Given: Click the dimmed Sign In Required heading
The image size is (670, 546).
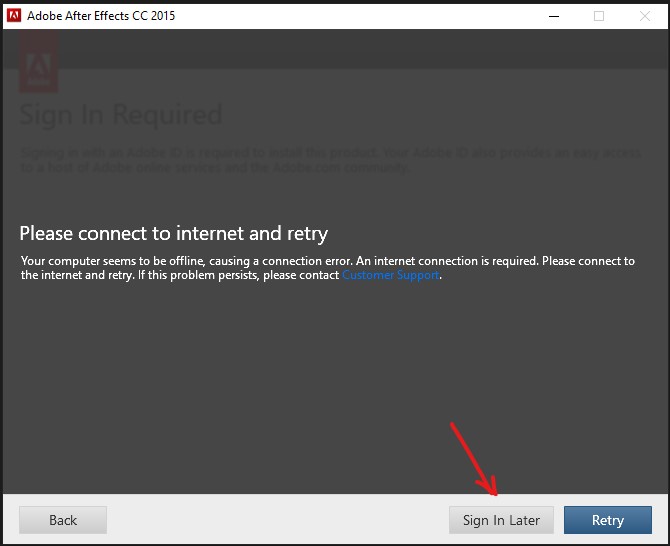Looking at the screenshot, I should pos(121,114).
